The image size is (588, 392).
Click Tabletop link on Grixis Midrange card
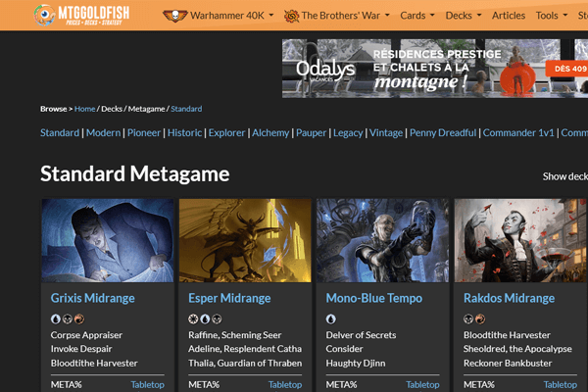tap(147, 384)
